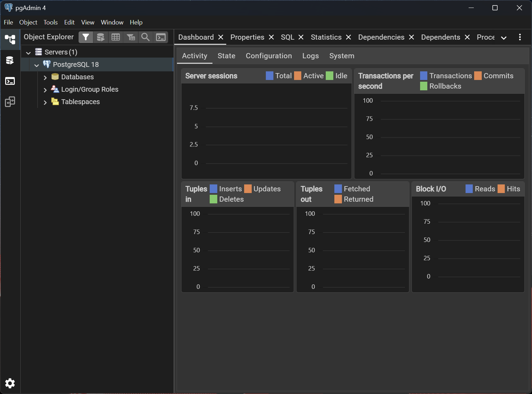Open the Schema Diff workspace icon
The height and width of the screenshot is (394, 532).
[x=10, y=102]
